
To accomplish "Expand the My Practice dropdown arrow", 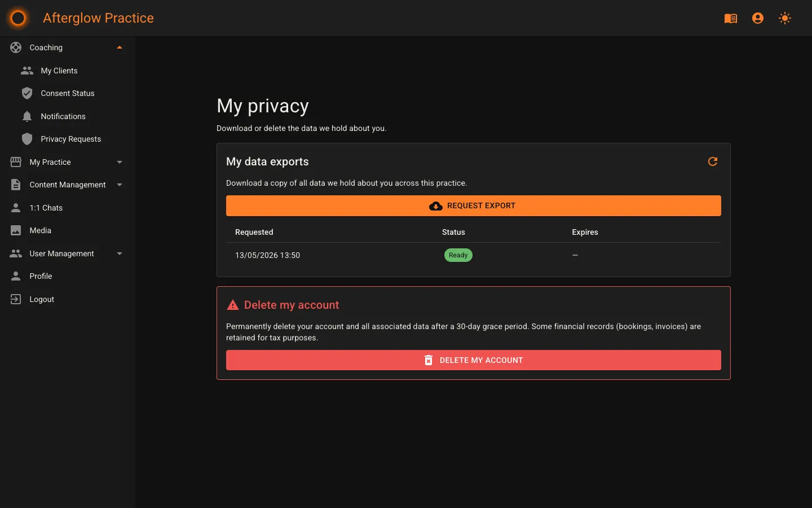I will [120, 162].
